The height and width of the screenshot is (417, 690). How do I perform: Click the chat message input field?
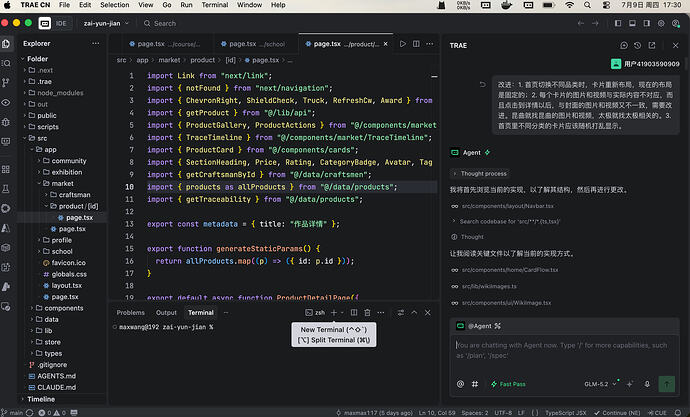coord(564,351)
